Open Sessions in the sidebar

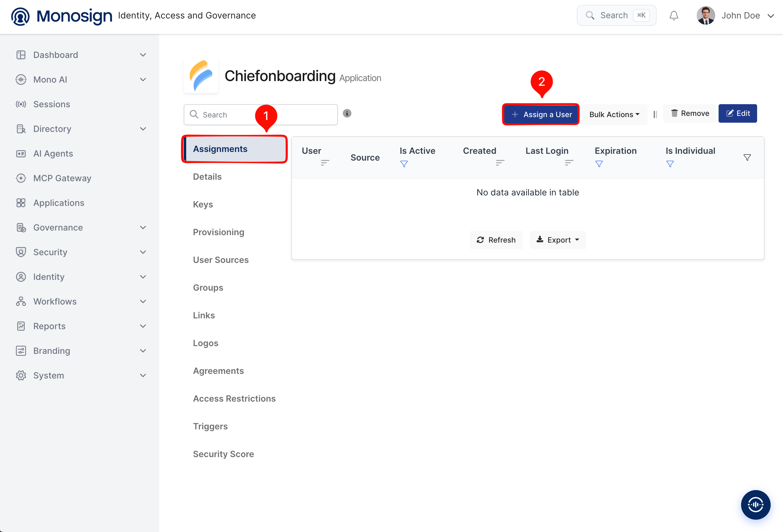(x=51, y=104)
